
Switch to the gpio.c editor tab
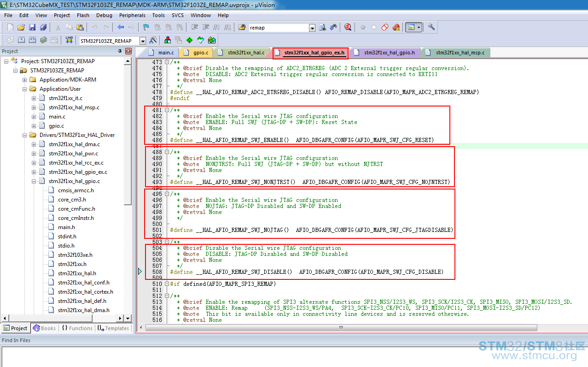197,53
